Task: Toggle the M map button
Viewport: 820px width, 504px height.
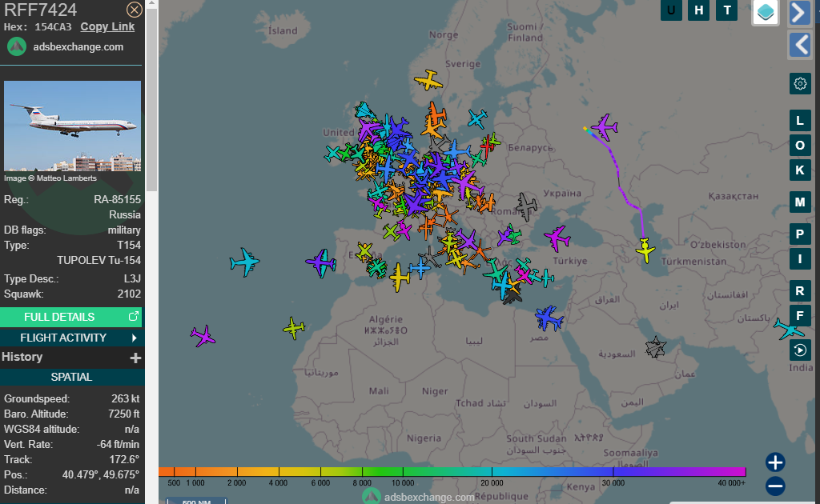Action: (800, 202)
